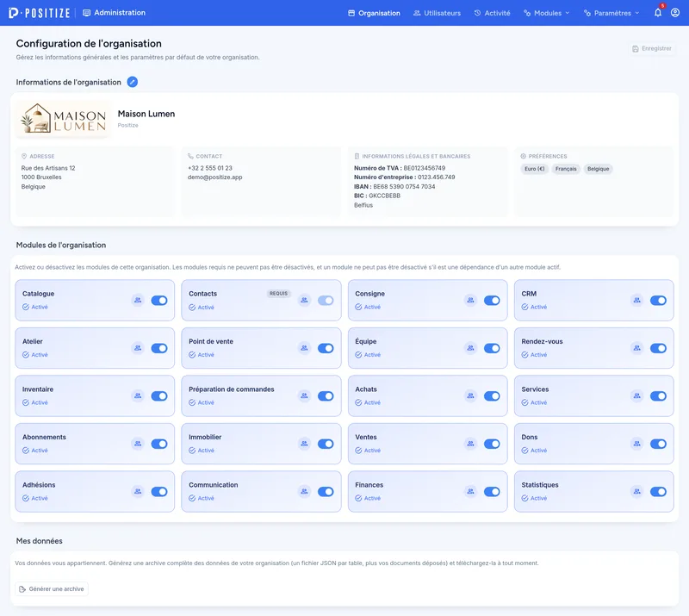Turn off the Finances module
The width and height of the screenshot is (689, 616).
[x=492, y=492]
